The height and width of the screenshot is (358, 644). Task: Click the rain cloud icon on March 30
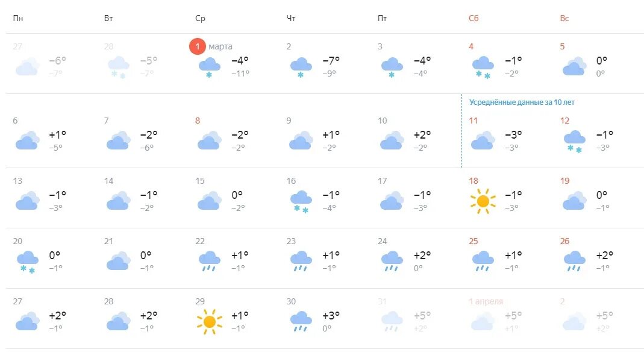coord(301,321)
